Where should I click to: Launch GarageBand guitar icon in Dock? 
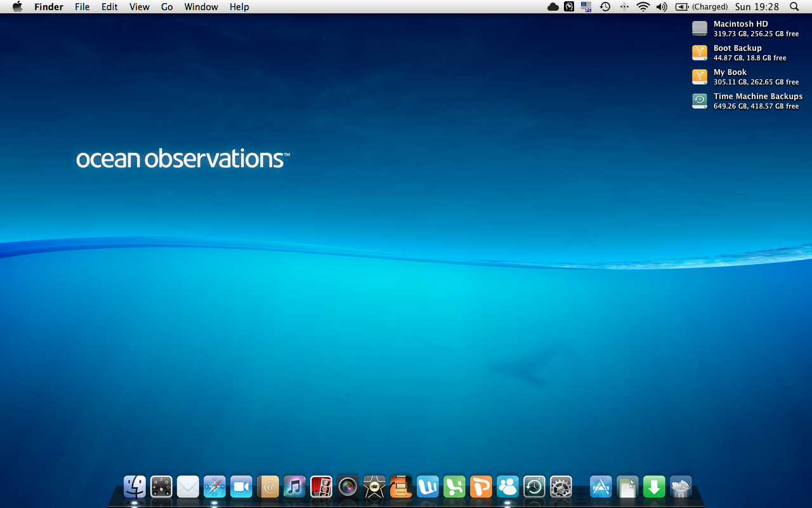pyautogui.click(x=401, y=487)
